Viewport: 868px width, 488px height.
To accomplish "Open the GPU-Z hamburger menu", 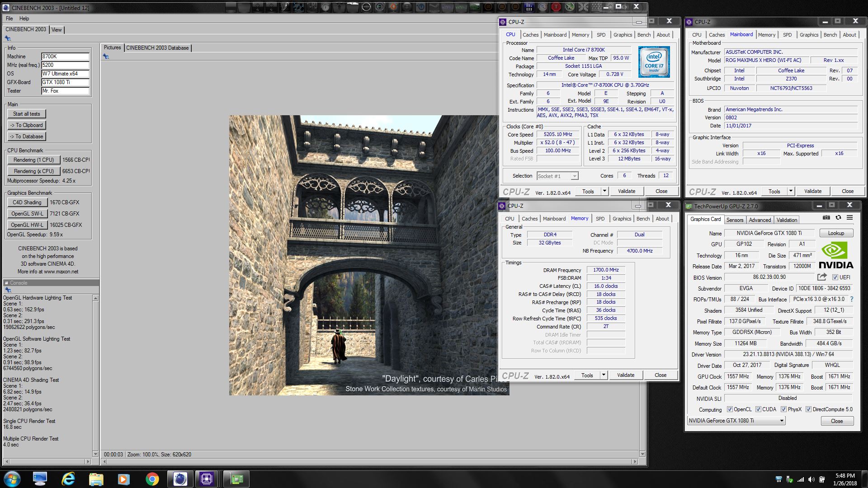I will click(x=850, y=218).
